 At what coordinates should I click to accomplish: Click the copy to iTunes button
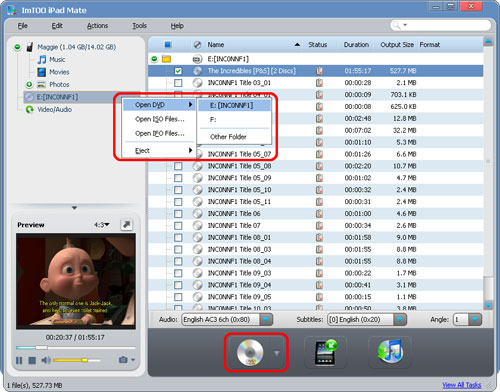(390, 352)
